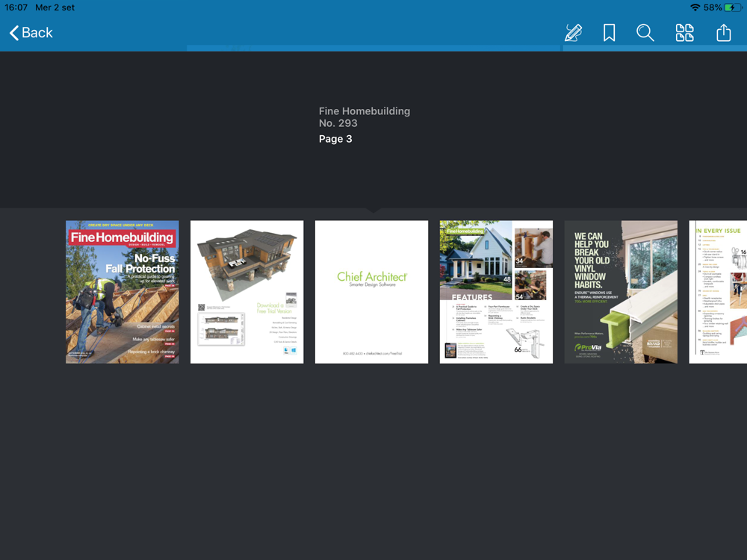Open the ProVia vinyl window ad thumbnail
Image resolution: width=747 pixels, height=560 pixels.
[621, 292]
